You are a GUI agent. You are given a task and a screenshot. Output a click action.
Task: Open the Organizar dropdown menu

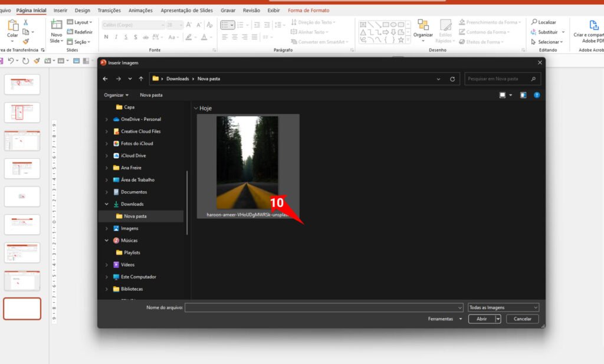pyautogui.click(x=116, y=95)
